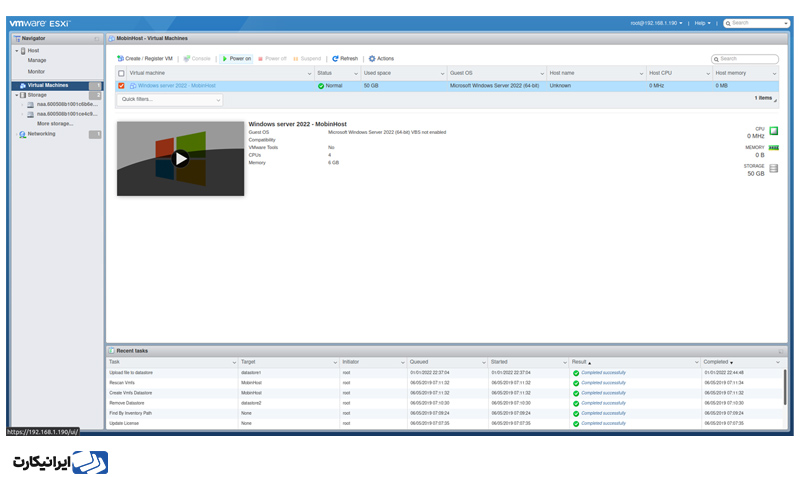The height and width of the screenshot is (477, 800).
Task: Click Completed successfully for Rescan Vmfs
Action: coord(603,383)
